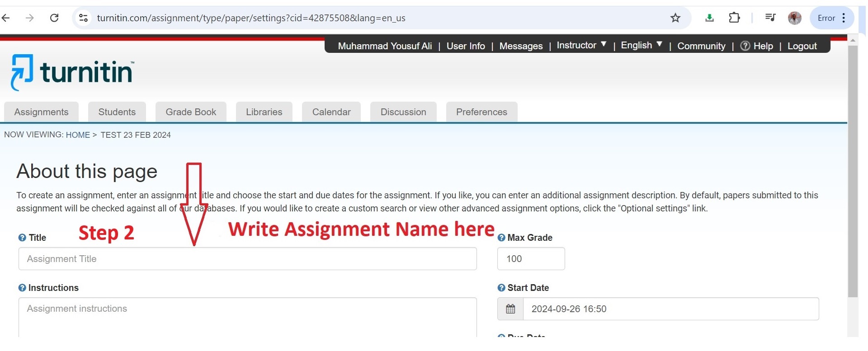Open Chrome menu next to Error
The height and width of the screenshot is (351, 868).
click(x=844, y=18)
